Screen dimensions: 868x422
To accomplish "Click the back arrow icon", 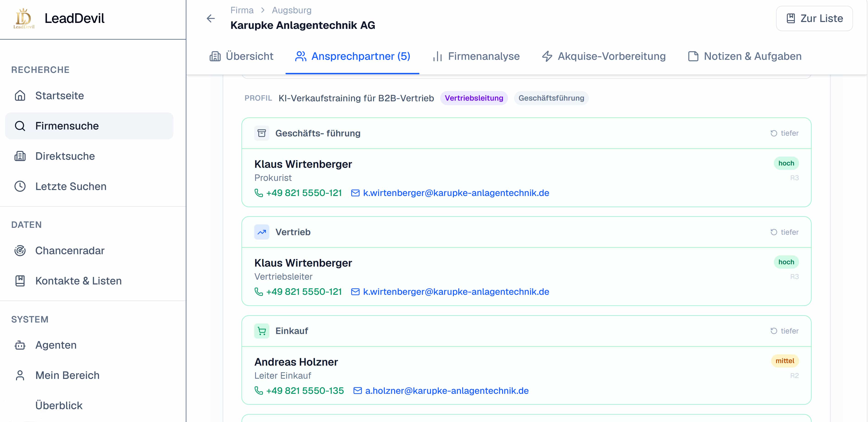I will tap(211, 18).
